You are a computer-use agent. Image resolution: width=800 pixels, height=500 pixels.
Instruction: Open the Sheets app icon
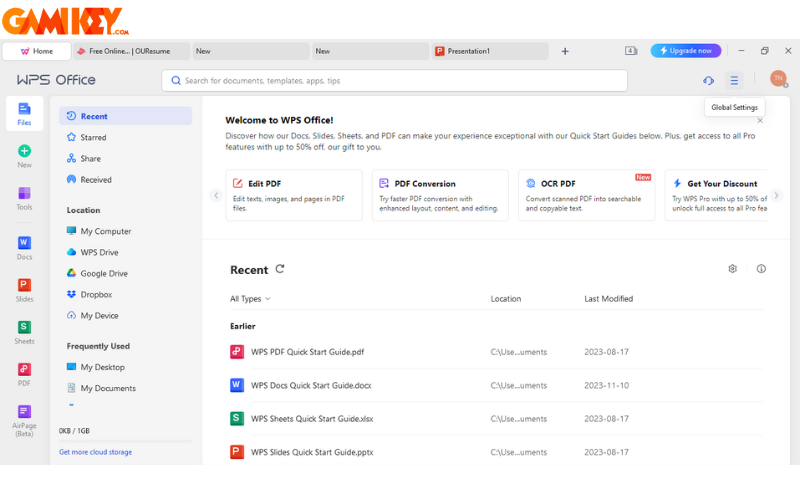point(24,328)
